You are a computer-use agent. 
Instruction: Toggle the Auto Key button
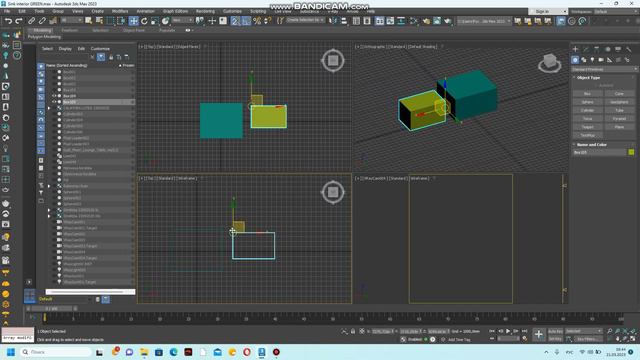click(555, 331)
